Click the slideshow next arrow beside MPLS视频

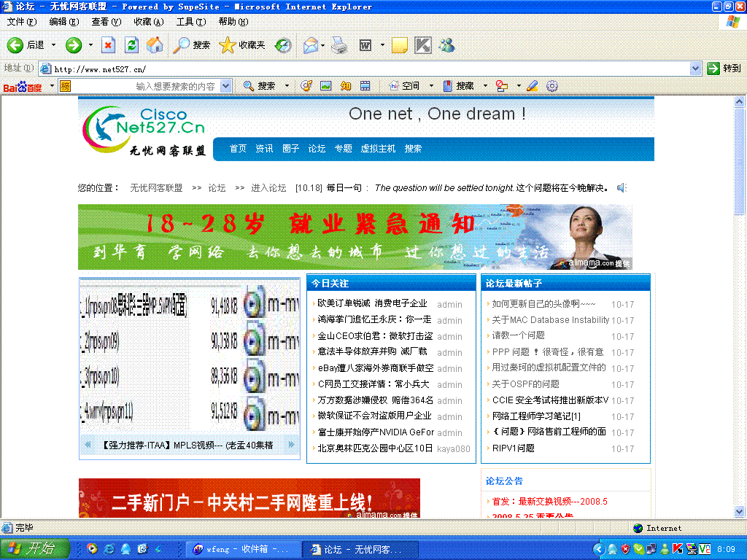point(292,445)
